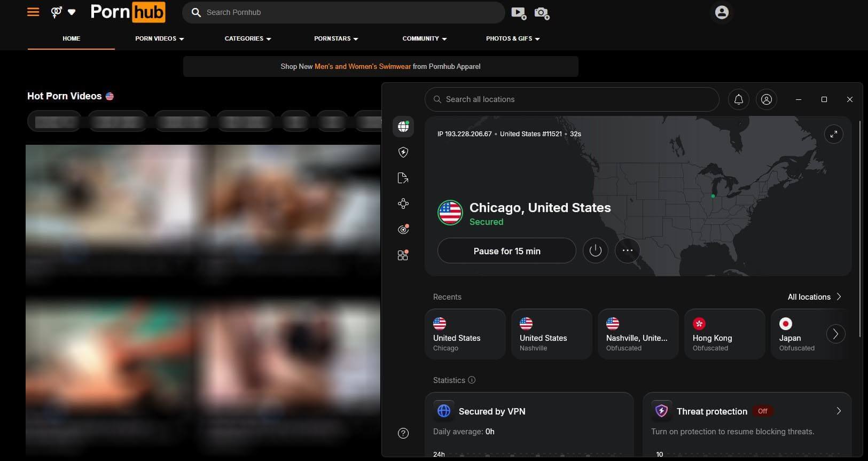Connect to Nashville Obfuscated recent server
Image resolution: width=868 pixels, height=461 pixels.
(x=638, y=334)
